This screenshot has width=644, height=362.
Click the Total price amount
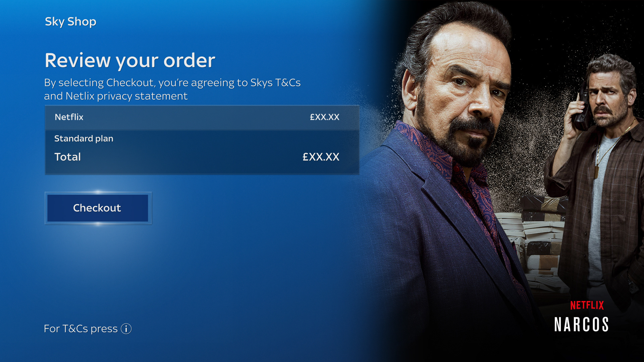[x=321, y=157]
